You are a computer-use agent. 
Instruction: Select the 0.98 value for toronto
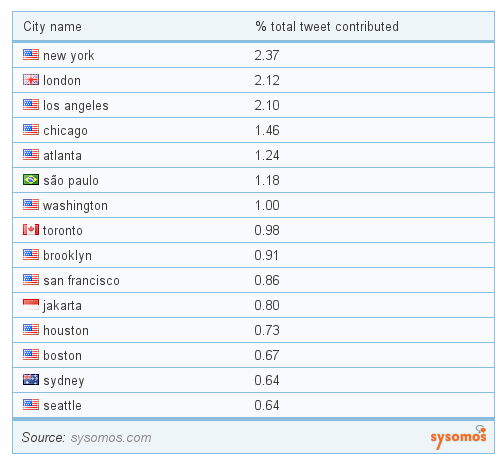[x=267, y=230]
